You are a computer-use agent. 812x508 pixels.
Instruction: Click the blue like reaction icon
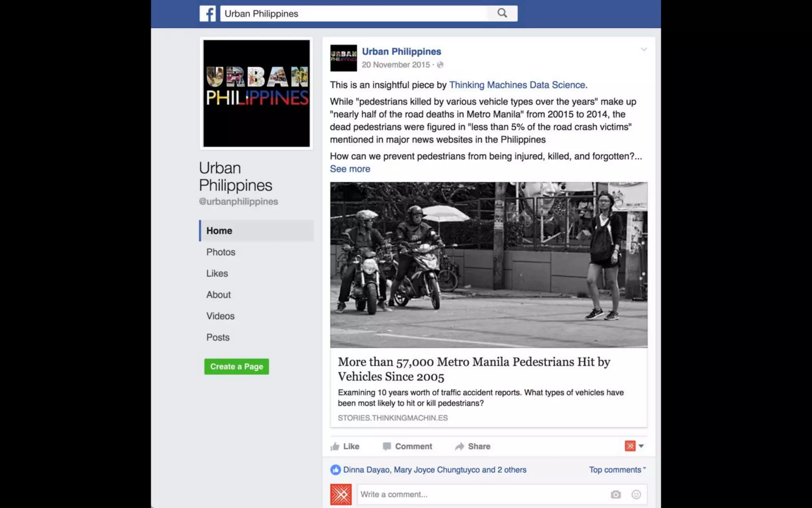pyautogui.click(x=335, y=470)
